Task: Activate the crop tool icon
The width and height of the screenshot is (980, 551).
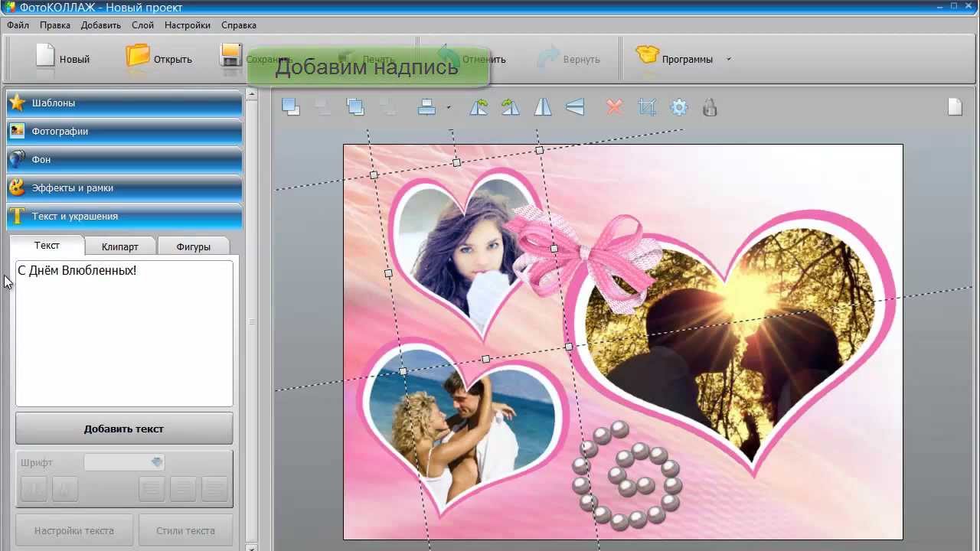Action: [647, 107]
